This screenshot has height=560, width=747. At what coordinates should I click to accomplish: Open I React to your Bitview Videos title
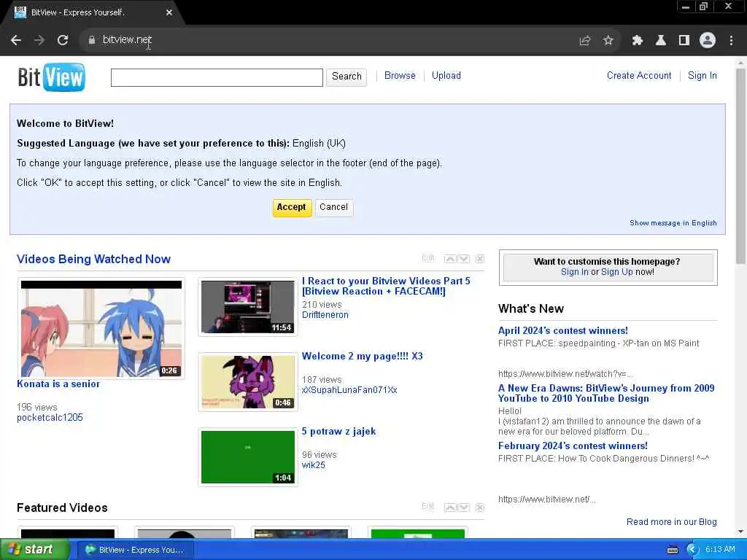click(x=386, y=286)
